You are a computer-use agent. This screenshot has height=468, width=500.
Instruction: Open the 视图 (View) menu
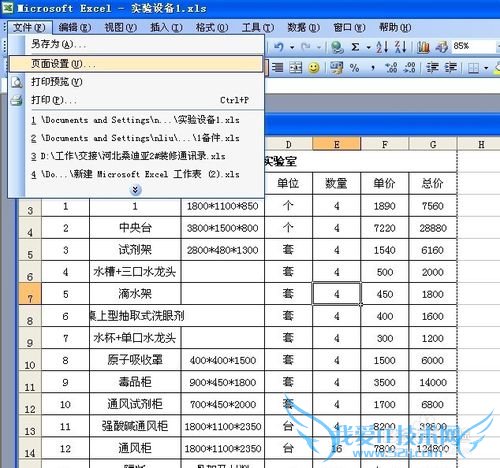(x=120, y=27)
